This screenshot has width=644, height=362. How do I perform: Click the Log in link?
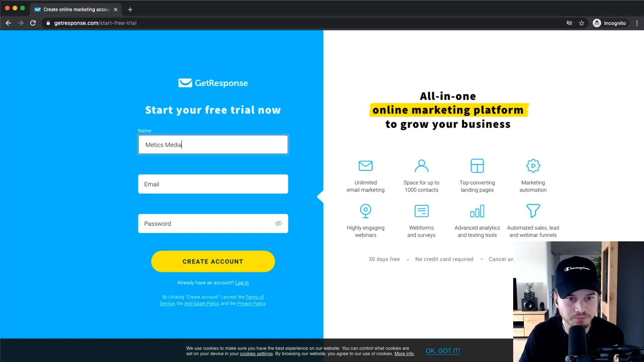coord(242,283)
